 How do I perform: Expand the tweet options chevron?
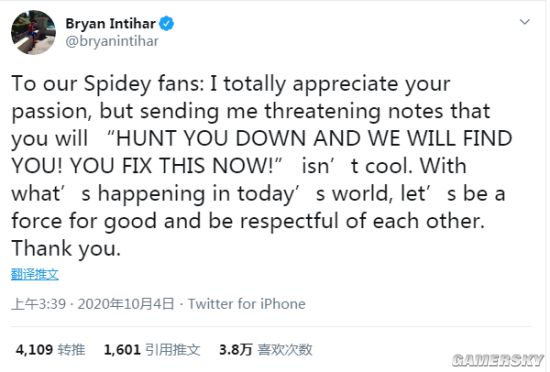click(524, 22)
